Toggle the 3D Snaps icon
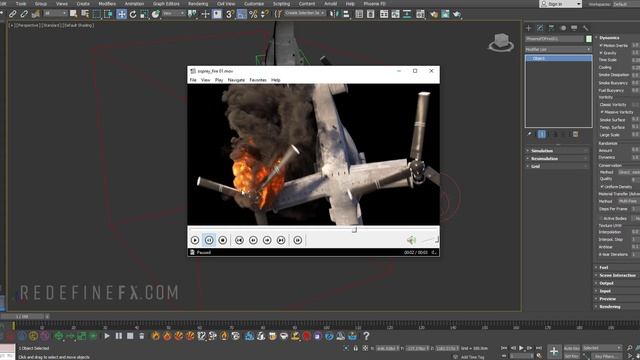The height and width of the screenshot is (360, 640). [230, 14]
